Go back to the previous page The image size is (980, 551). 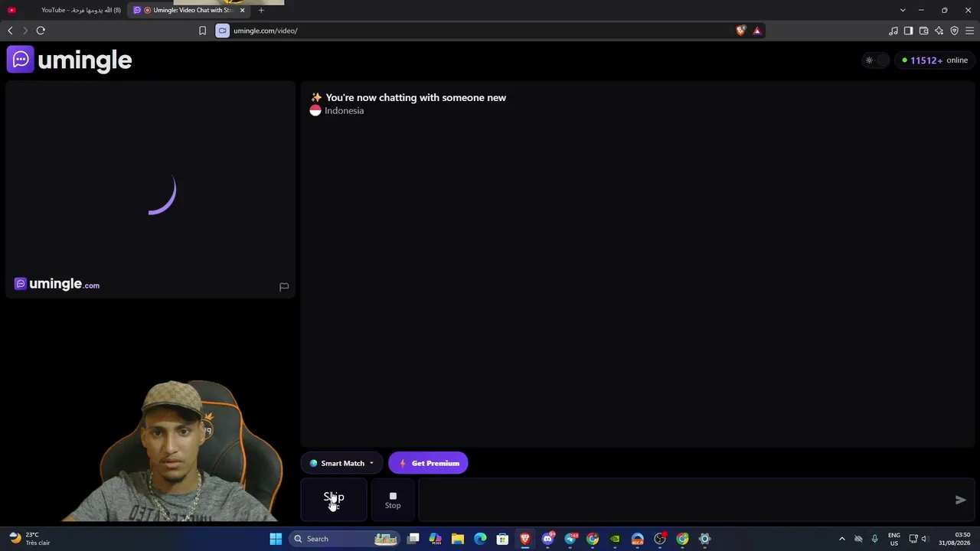[10, 31]
